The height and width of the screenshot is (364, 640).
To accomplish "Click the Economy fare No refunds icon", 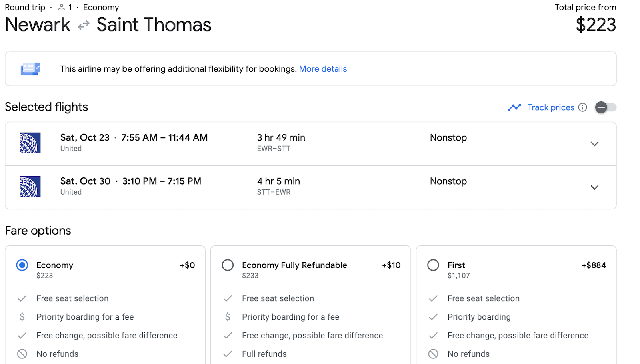I will tap(22, 354).
